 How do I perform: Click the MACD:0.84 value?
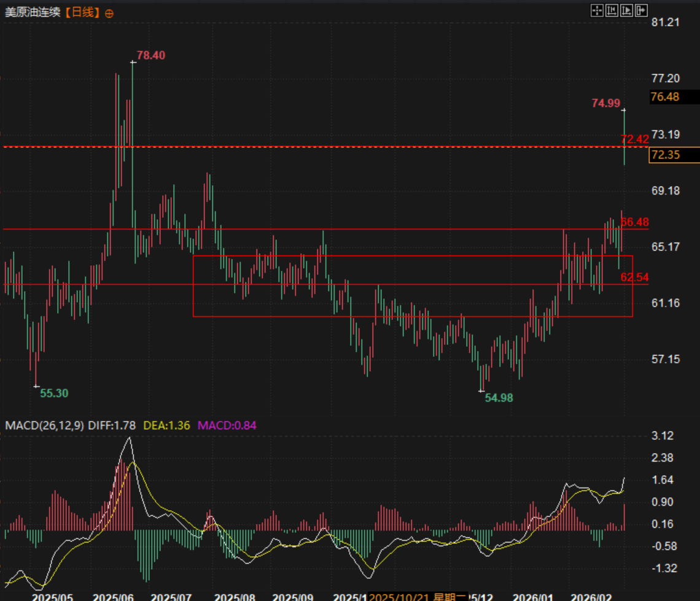[227, 425]
